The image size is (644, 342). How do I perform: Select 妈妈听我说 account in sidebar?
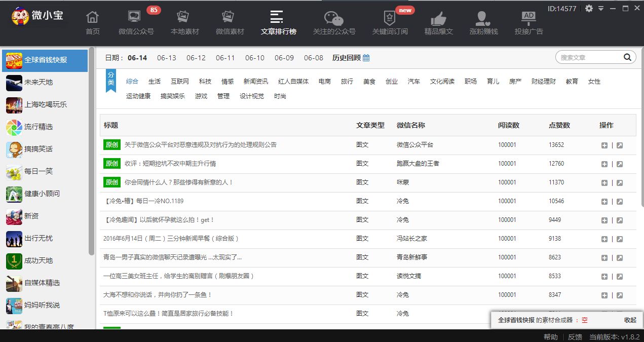pos(45,305)
